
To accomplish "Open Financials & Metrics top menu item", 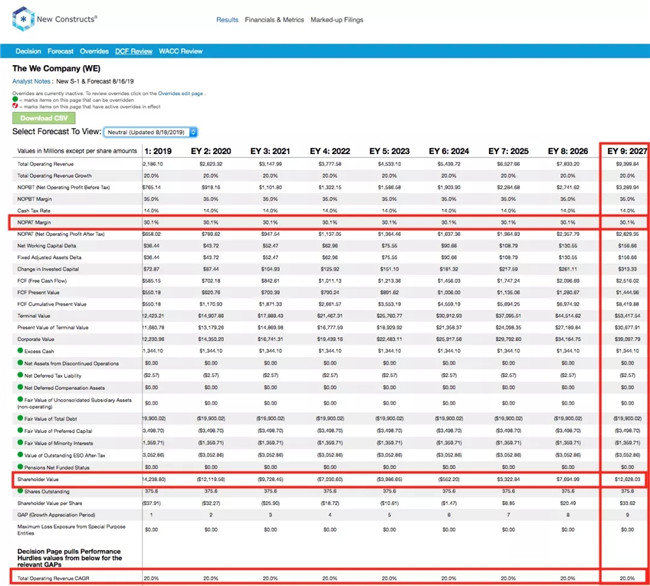I will 274,19.
